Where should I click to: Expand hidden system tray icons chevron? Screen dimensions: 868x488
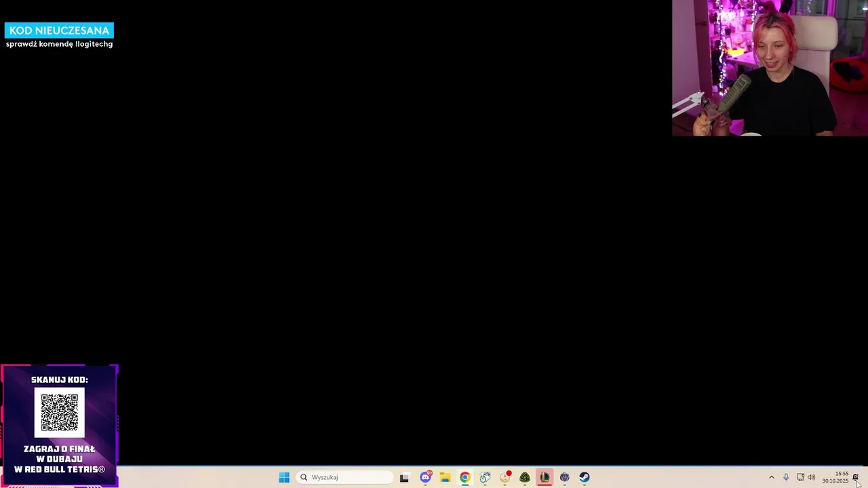[x=771, y=477]
